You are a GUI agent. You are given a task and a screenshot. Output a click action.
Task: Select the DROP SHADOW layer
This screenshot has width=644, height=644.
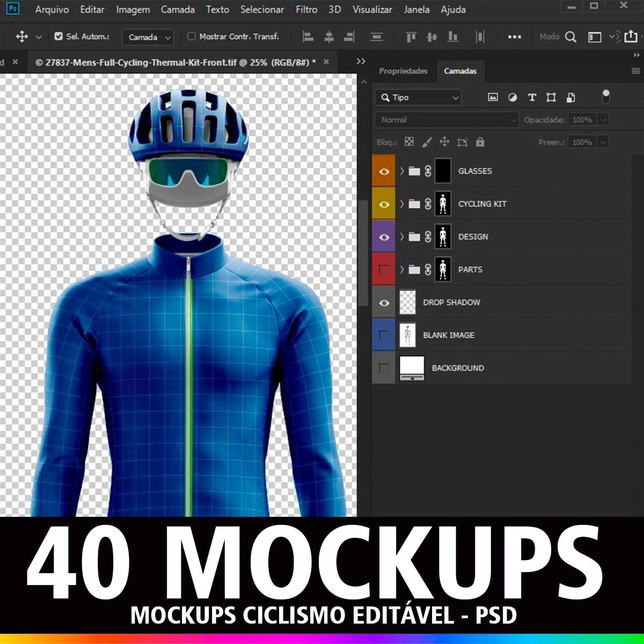tap(451, 302)
